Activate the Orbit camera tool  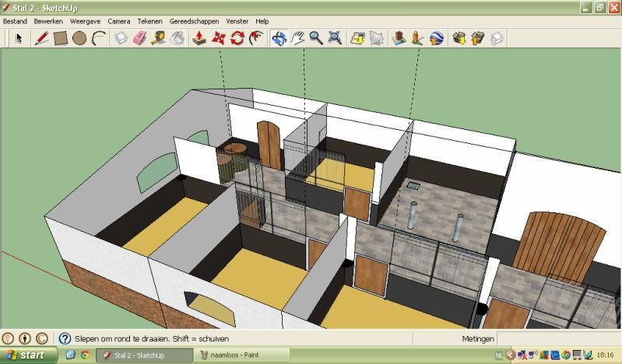(278, 37)
